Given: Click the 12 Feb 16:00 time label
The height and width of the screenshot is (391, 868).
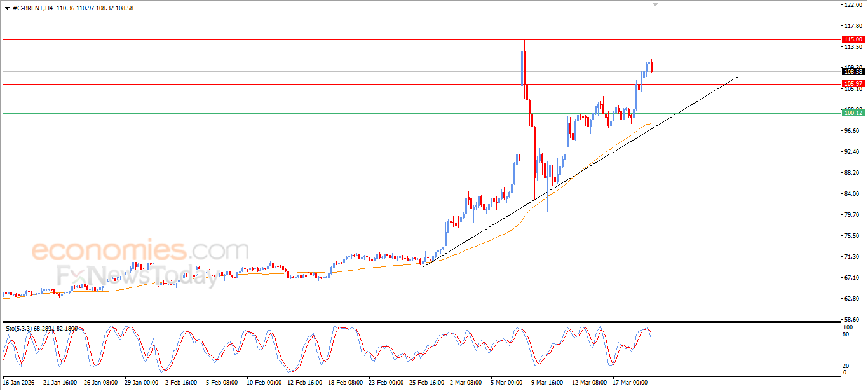Looking at the screenshot, I should (x=304, y=383).
